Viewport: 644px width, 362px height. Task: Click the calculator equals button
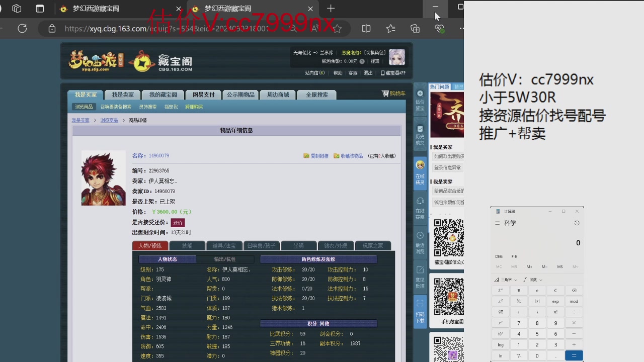coord(574,355)
